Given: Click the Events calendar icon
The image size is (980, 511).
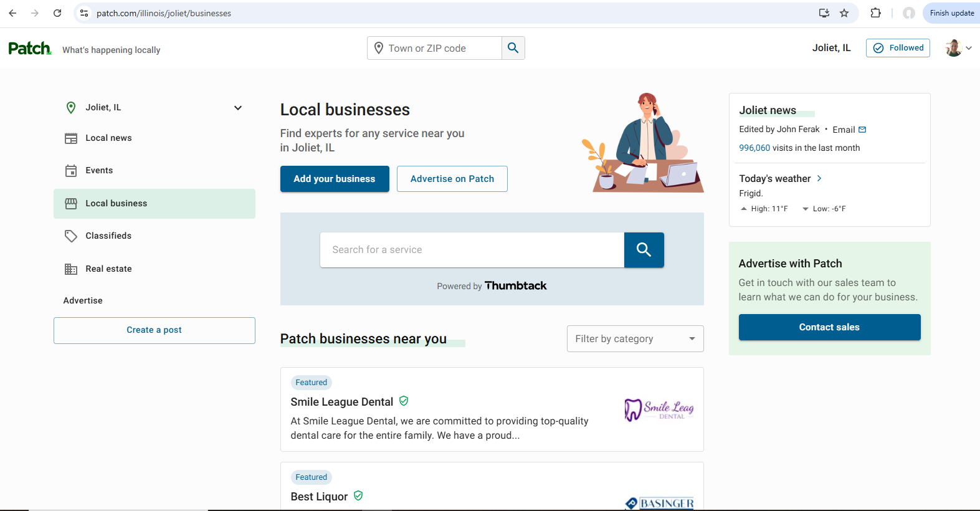Looking at the screenshot, I should pos(71,171).
